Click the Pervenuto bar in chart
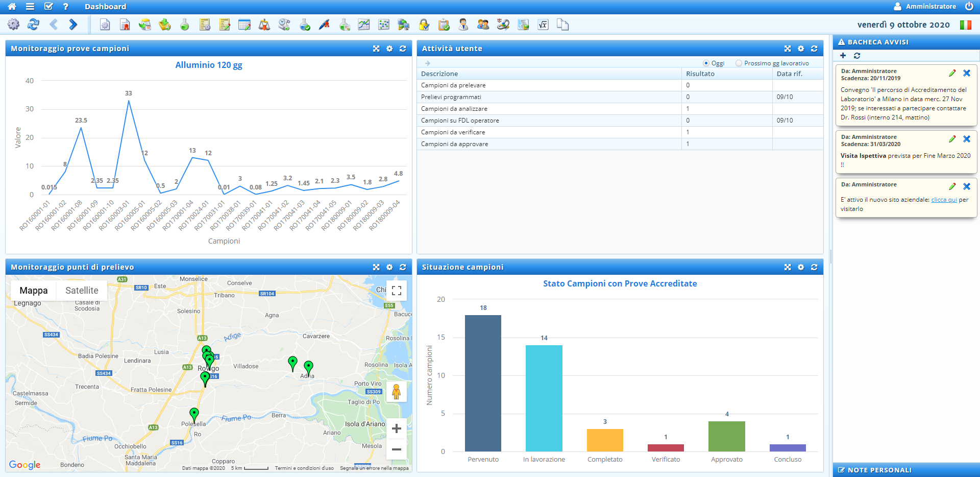 [x=483, y=383]
